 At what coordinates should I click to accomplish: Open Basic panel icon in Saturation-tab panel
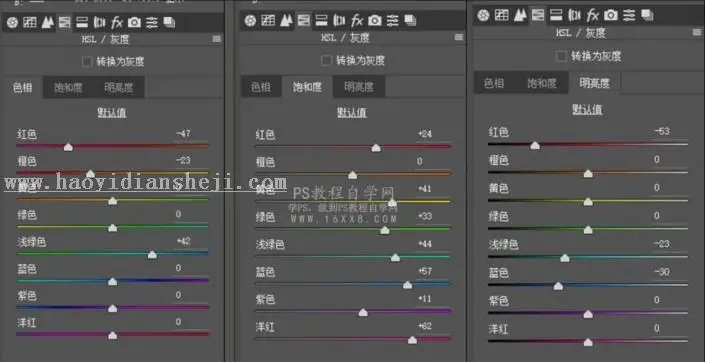pyautogui.click(x=250, y=20)
